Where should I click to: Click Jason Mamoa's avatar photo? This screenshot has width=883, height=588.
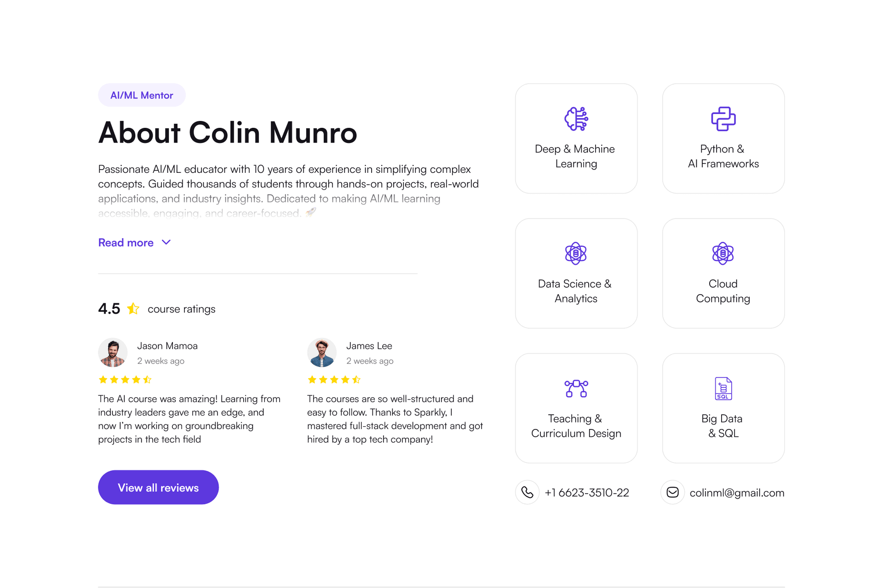(x=113, y=353)
